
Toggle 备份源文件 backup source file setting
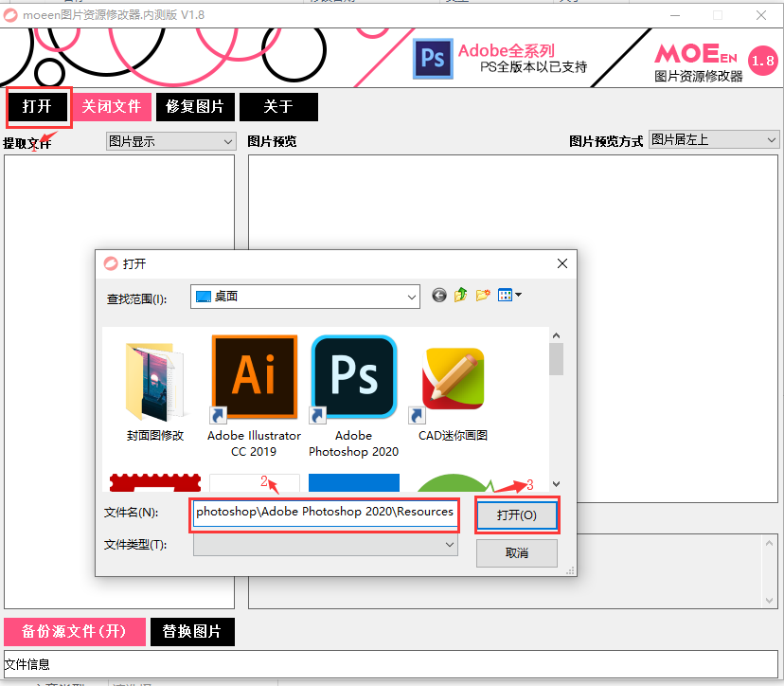pos(74,631)
